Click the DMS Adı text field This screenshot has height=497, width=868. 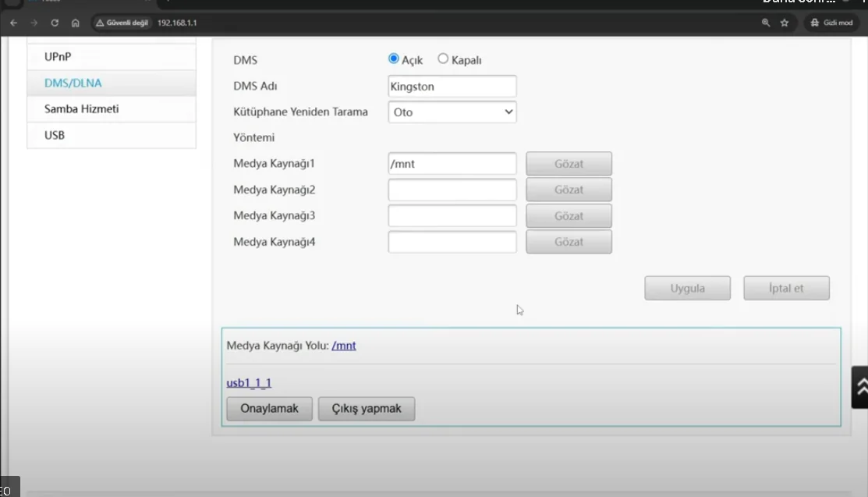pyautogui.click(x=452, y=87)
